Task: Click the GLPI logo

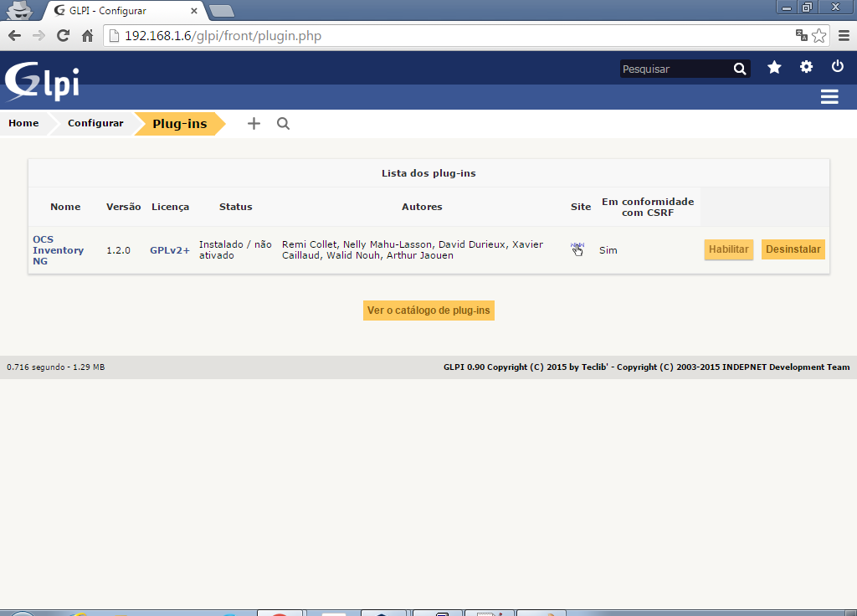Action: coord(42,81)
